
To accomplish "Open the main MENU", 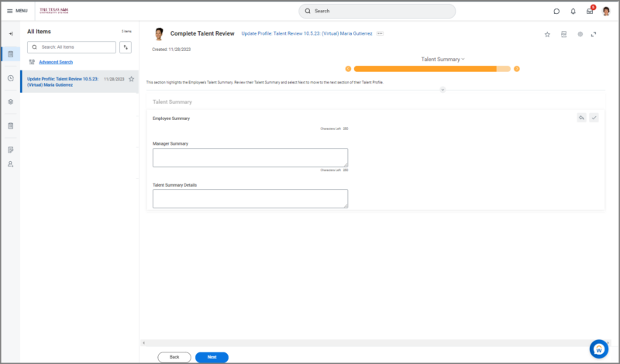I will point(17,11).
